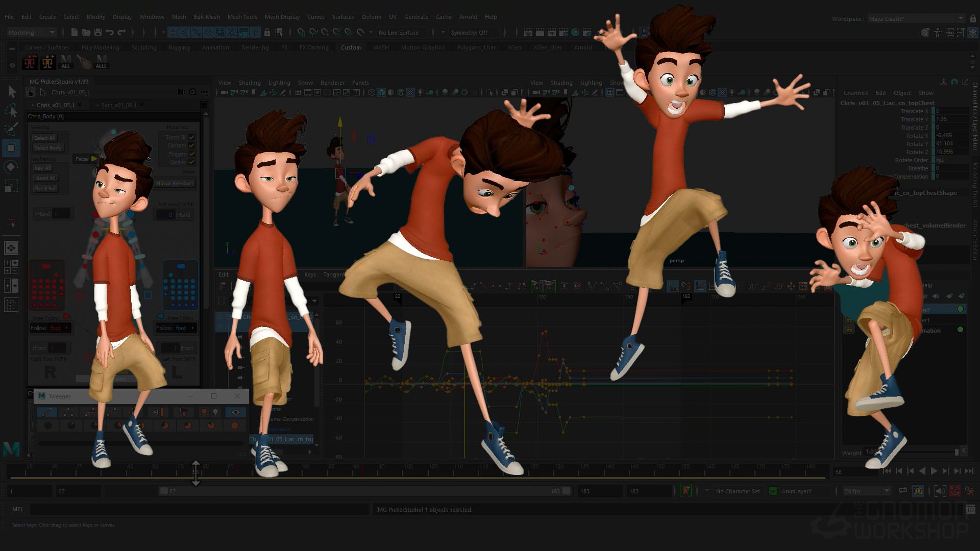Viewport: 980px width, 551px height.
Task: Open the Arnold menu in the menu bar
Action: point(468,17)
